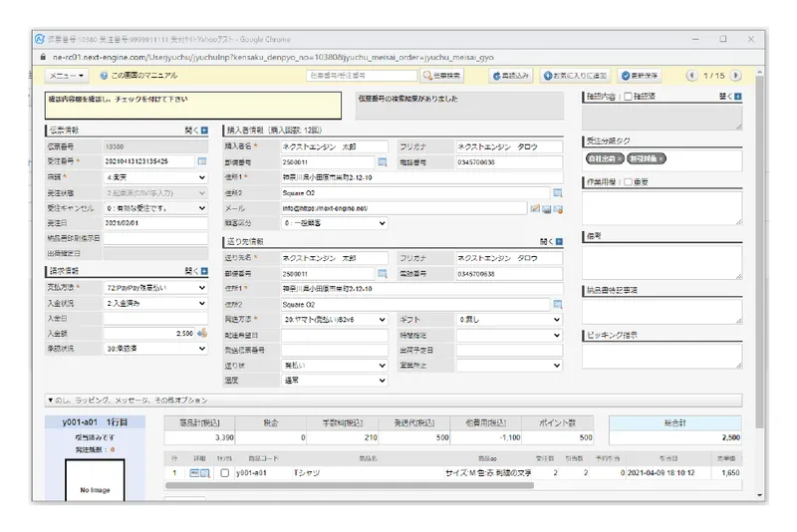Screen dimensions: 797x532
Task: Click the table horizontal scrollbar under Tシャツ row
Action: click(x=350, y=486)
